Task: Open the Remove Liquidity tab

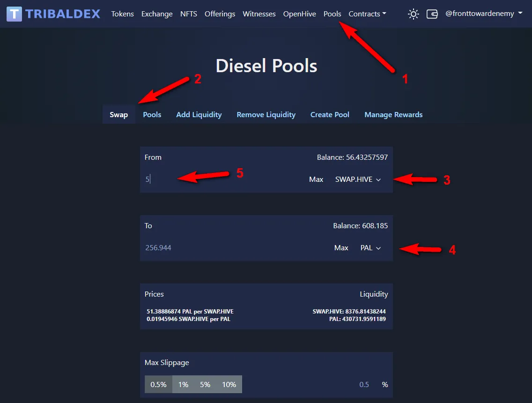Action: coord(266,115)
